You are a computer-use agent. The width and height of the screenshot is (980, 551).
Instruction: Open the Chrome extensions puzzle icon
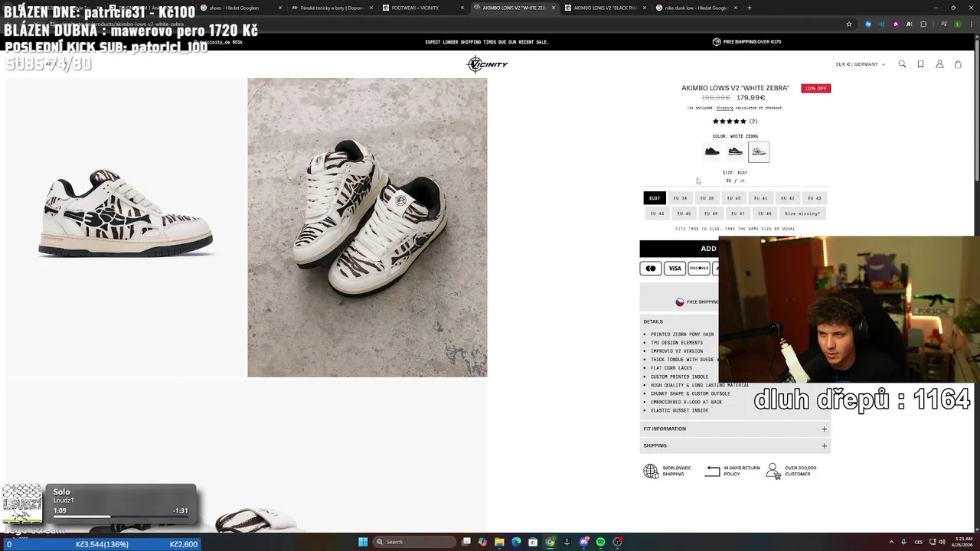tap(923, 24)
